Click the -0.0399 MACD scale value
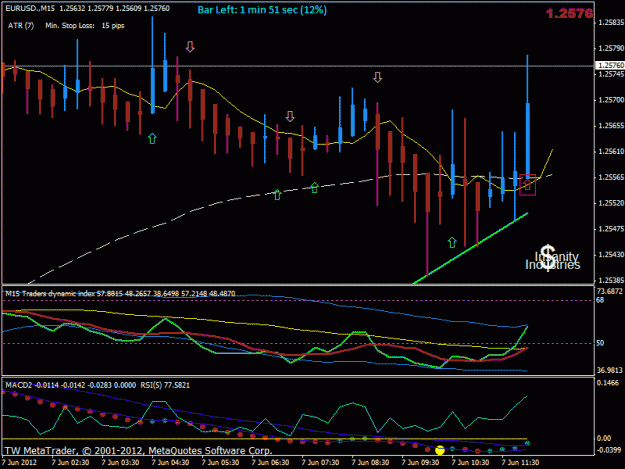The image size is (625, 469). click(x=609, y=450)
